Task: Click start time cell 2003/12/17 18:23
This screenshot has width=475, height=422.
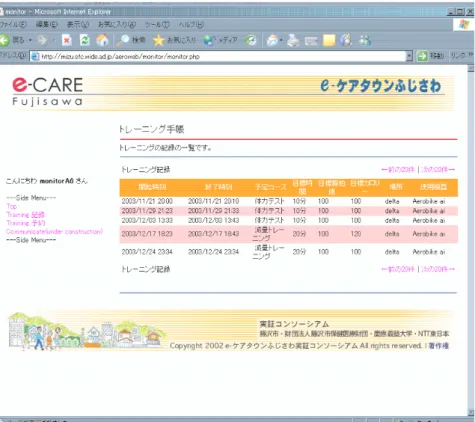Action: click(147, 234)
